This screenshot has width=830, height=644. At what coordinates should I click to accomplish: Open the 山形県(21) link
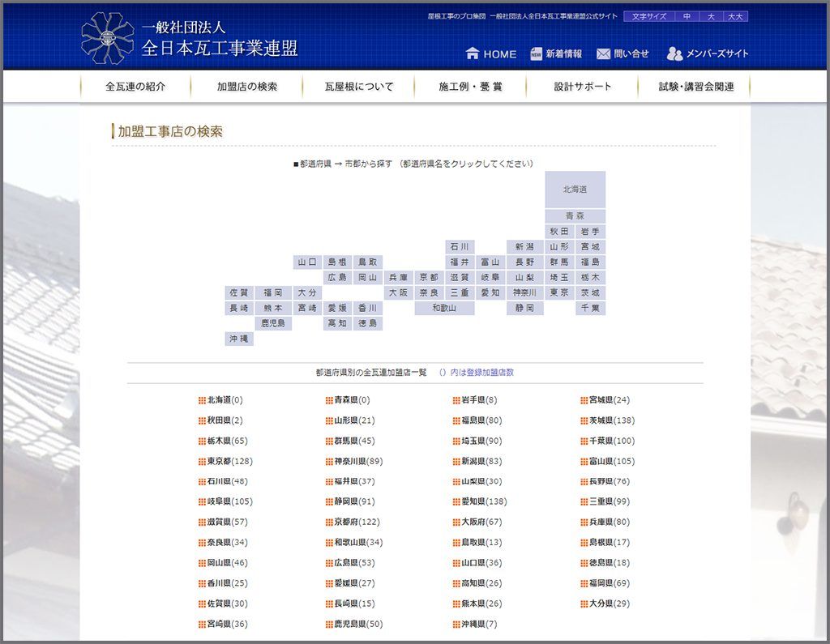pyautogui.click(x=354, y=420)
